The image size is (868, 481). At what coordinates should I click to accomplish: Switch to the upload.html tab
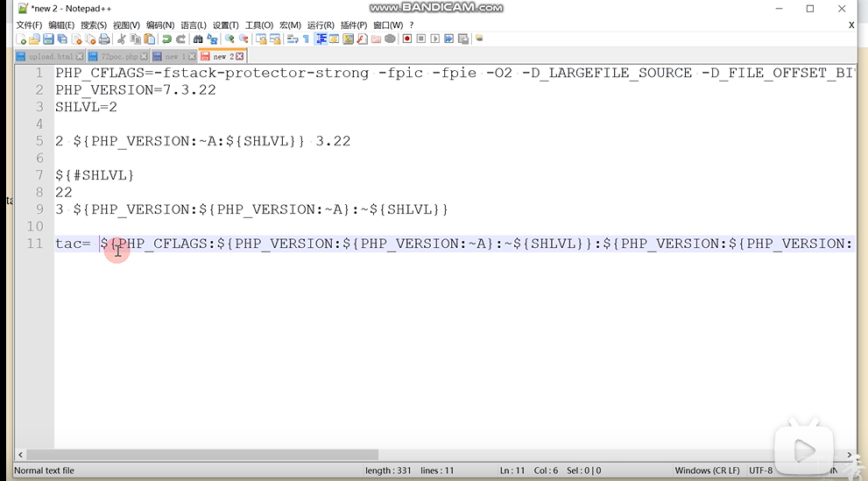(x=51, y=56)
